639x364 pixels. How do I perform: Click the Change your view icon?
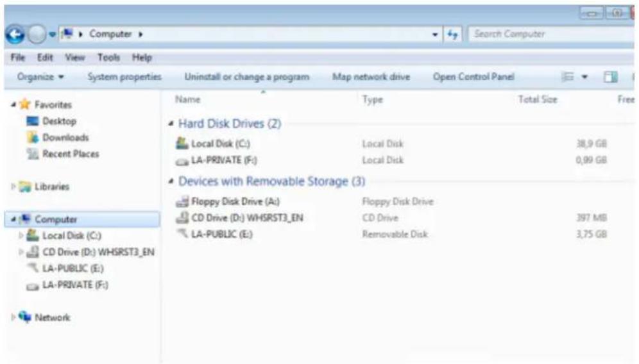coord(568,76)
